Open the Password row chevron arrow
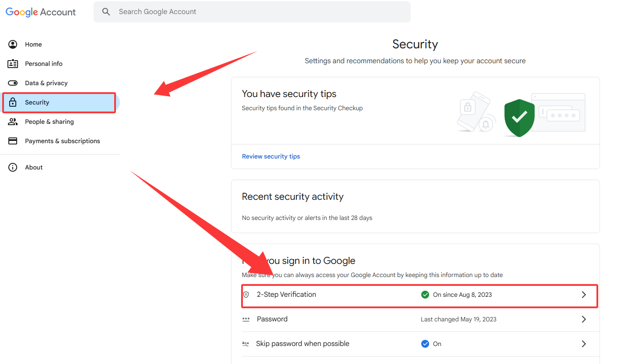Viewport: 636px width, 364px height. point(584,319)
